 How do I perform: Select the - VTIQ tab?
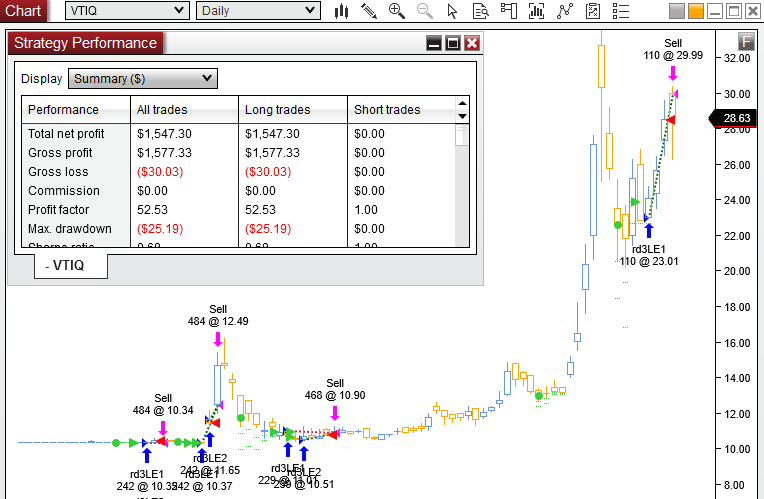click(71, 266)
